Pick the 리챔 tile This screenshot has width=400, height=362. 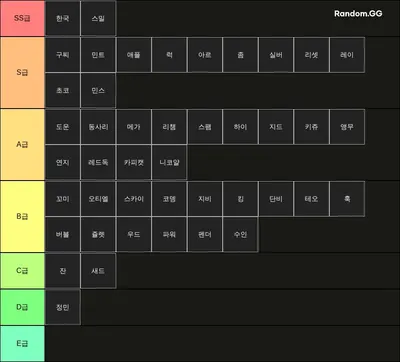pos(169,127)
